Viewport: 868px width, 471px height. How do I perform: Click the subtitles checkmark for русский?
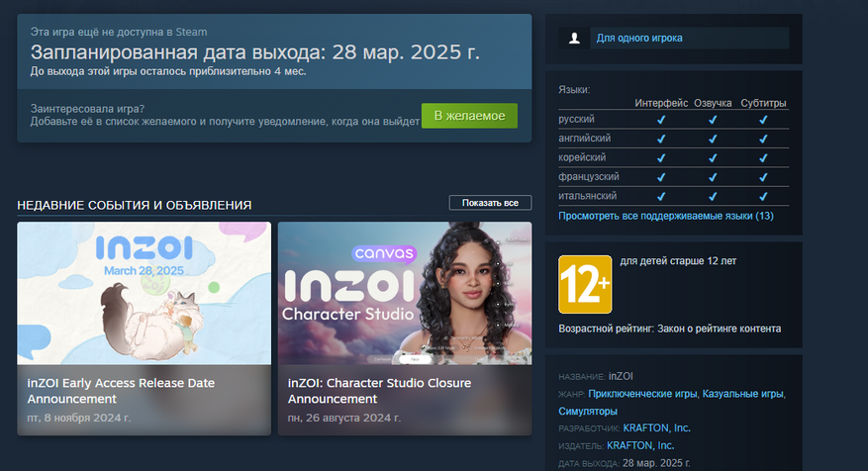[x=763, y=120]
